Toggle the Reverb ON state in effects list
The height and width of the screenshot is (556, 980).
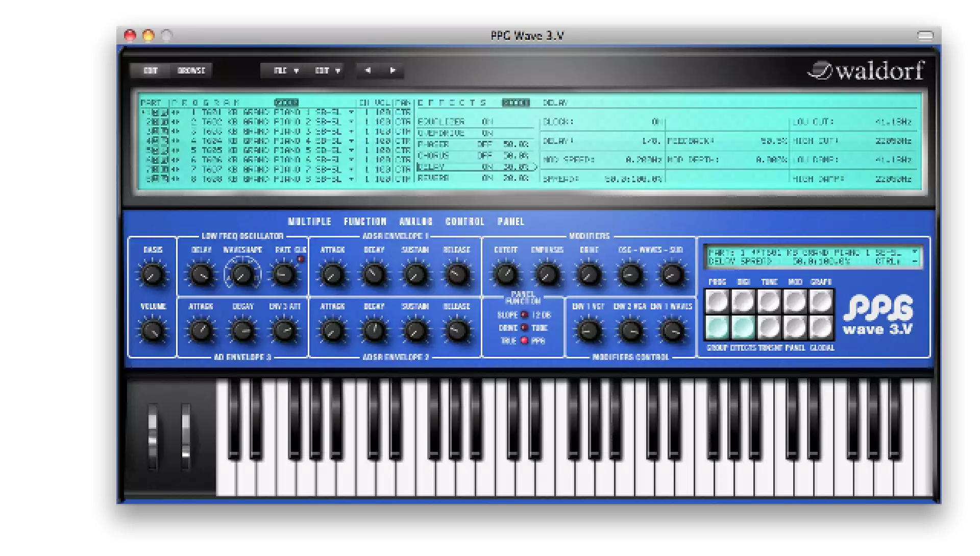[487, 178]
